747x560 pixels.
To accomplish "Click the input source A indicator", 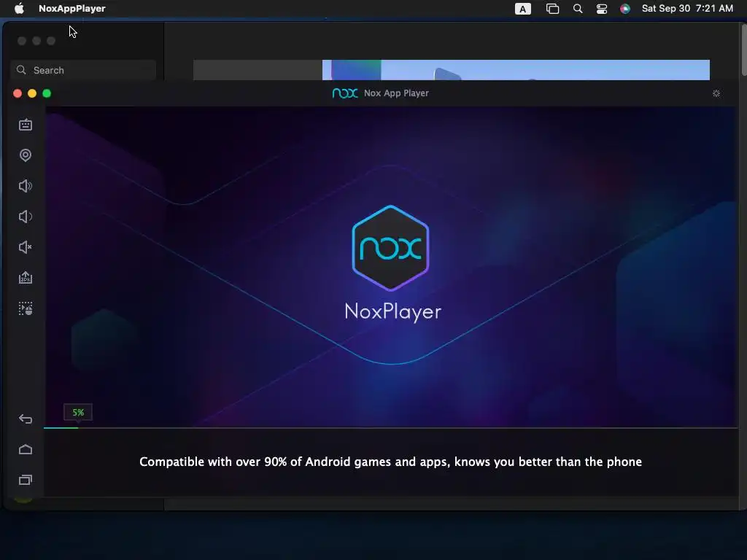I will [522, 9].
